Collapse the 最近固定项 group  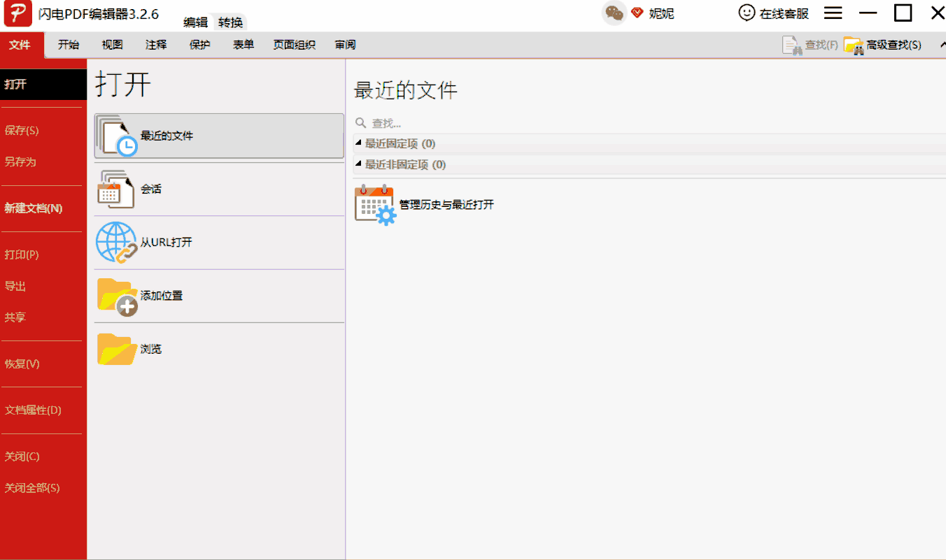pyautogui.click(x=359, y=143)
